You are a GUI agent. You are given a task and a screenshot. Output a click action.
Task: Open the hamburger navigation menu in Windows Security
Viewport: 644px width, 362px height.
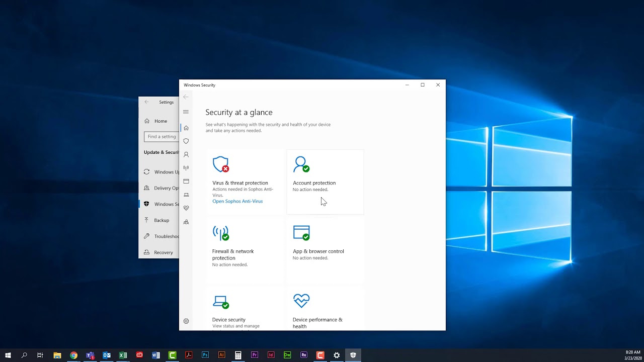186,112
